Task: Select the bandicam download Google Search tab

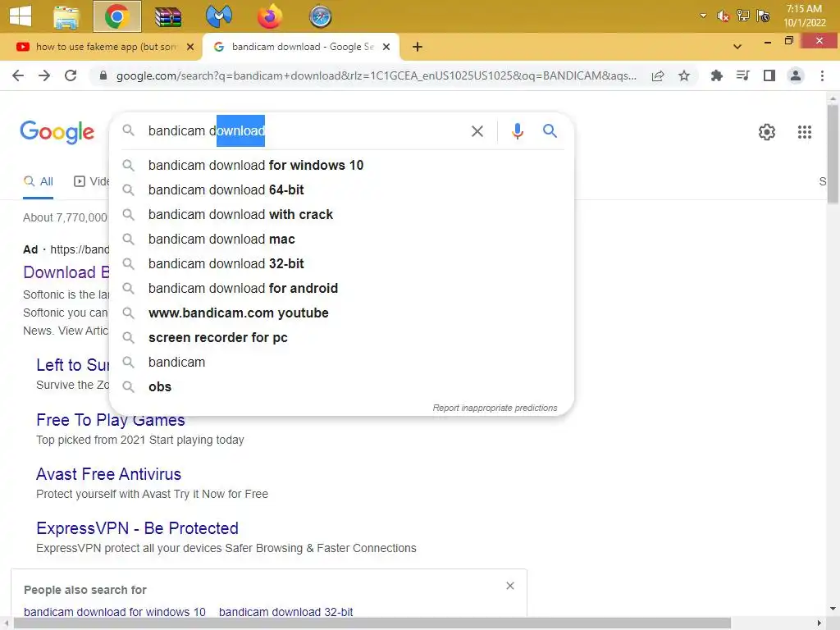Action: [x=302, y=47]
